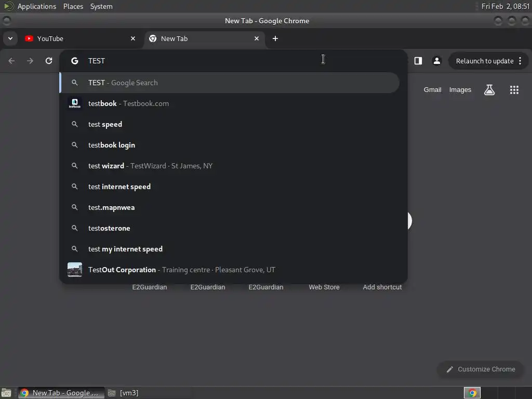Click search icon beside TEST Google Search

pyautogui.click(x=75, y=83)
